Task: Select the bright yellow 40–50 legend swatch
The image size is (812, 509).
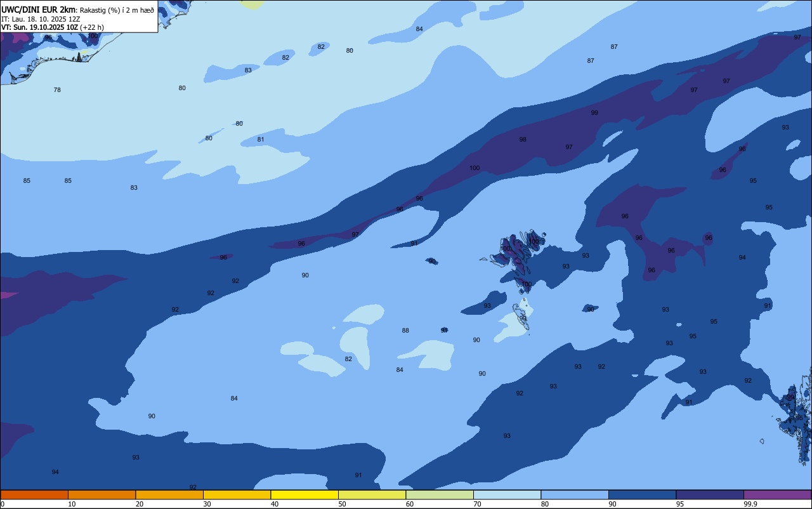Action: pos(304,494)
